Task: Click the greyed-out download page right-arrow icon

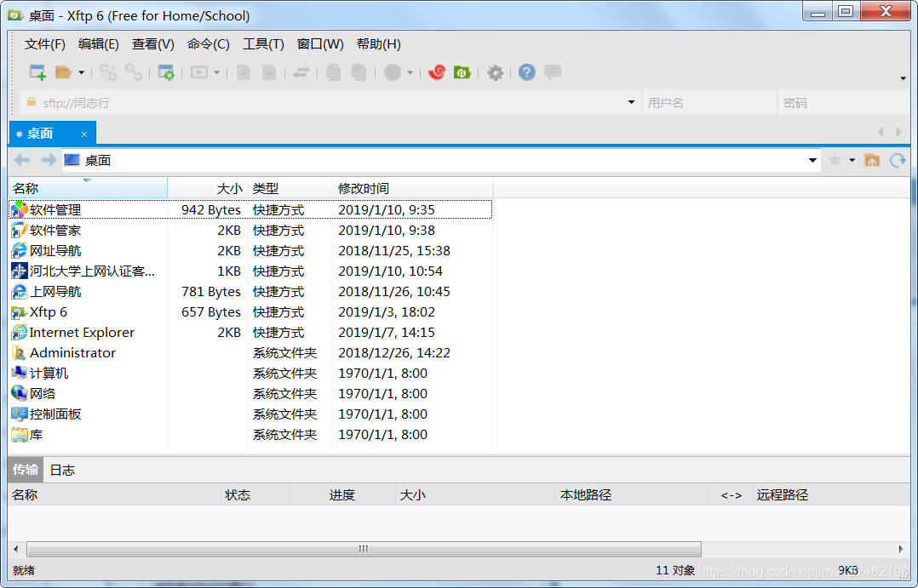Action: click(269, 72)
